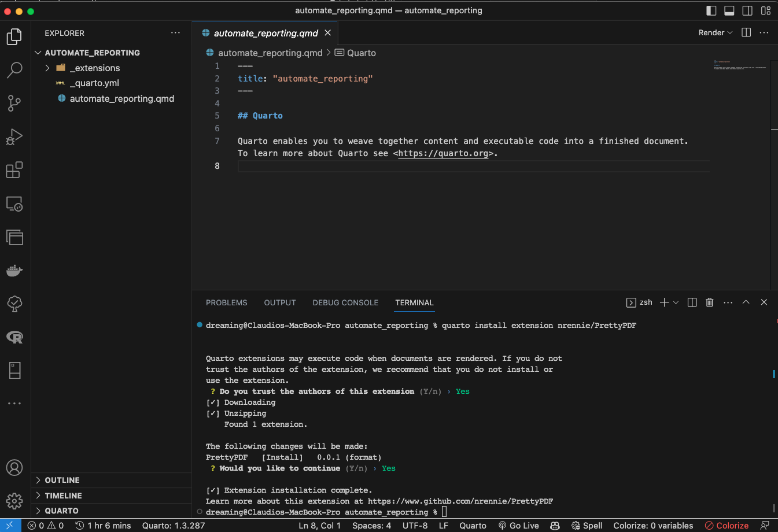Expand the _extensions folder
This screenshot has width=778, height=532.
click(x=94, y=68)
